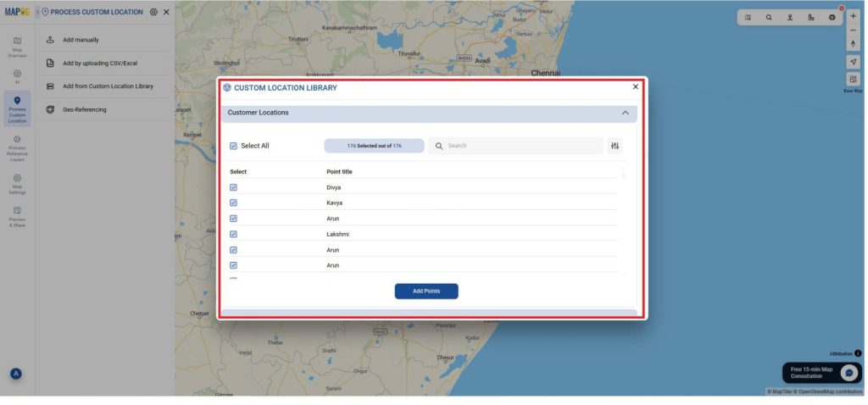Choose Add from Custom Location Library
868x405 pixels.
(x=105, y=86)
